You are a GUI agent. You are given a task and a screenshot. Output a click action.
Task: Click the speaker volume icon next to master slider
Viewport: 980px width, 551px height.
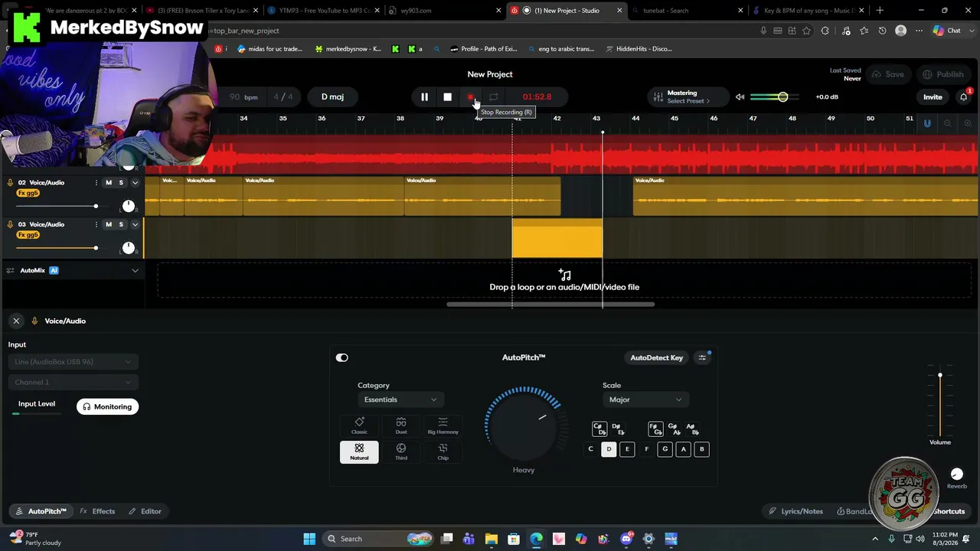click(x=740, y=97)
